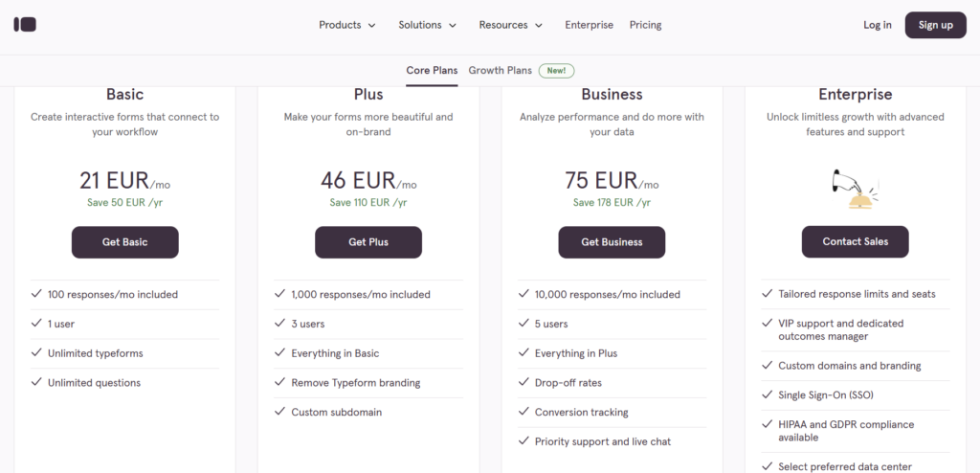Expand the Solutions dropdown menu
The width and height of the screenshot is (980, 473).
(428, 25)
